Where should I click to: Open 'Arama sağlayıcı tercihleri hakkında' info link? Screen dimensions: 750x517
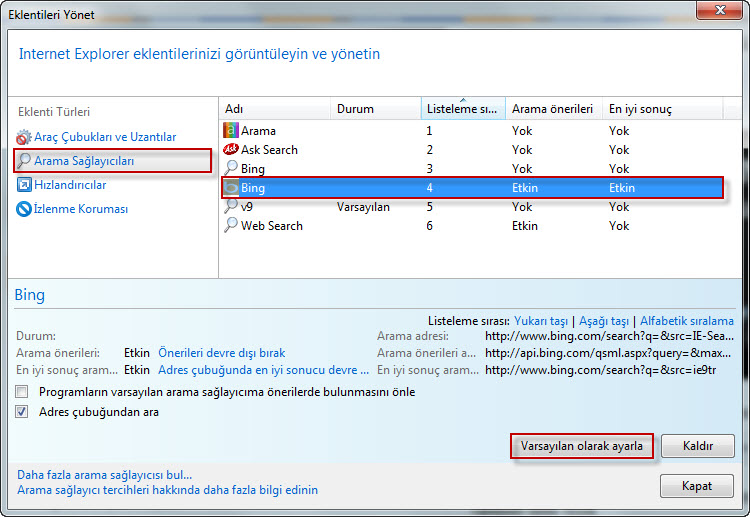(167, 490)
